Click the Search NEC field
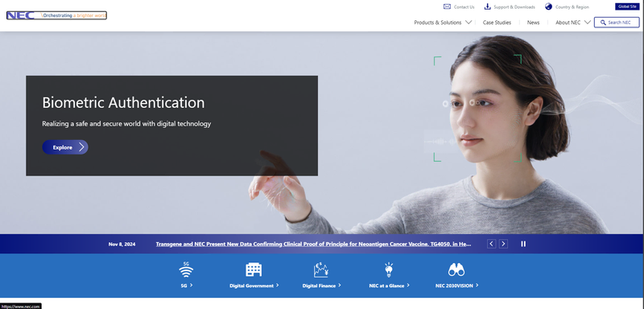Viewport: 644px width, 309px height. (617, 23)
